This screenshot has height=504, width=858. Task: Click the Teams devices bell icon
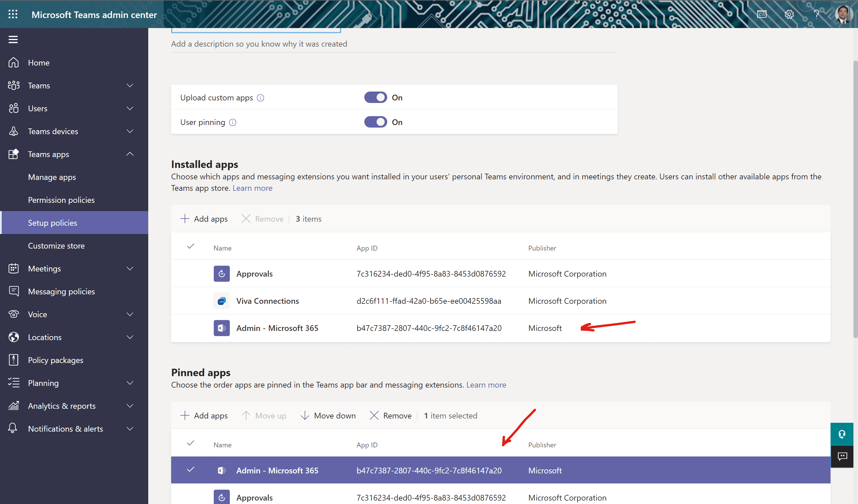click(14, 131)
